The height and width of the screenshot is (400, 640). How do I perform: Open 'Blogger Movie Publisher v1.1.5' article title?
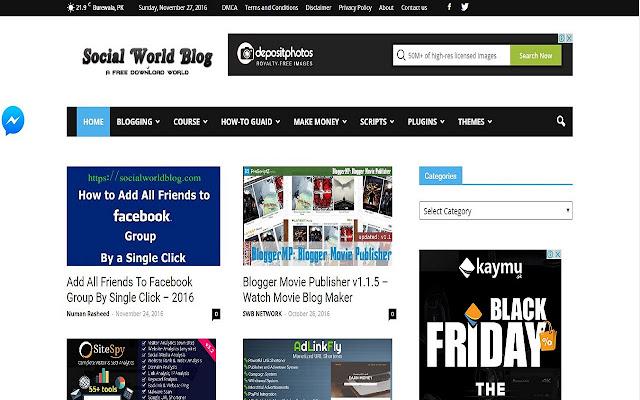[315, 290]
